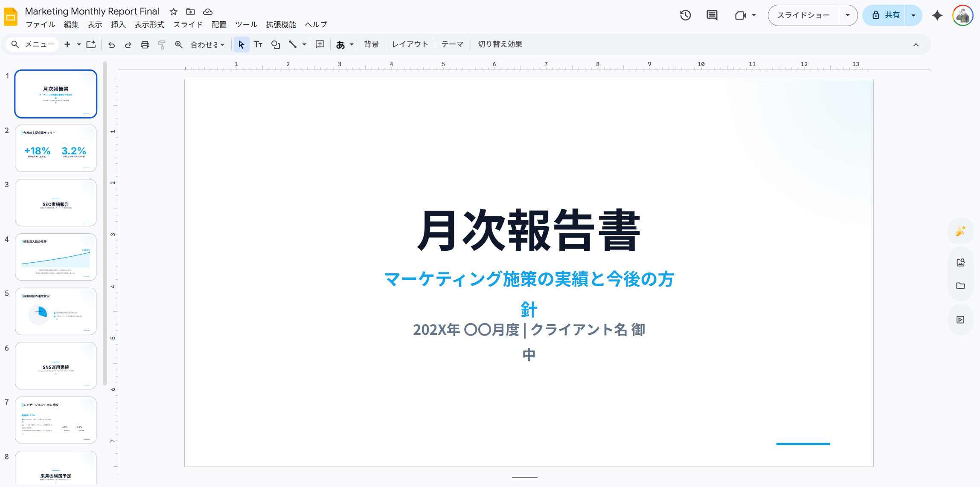Screen dimensions: 980x487
Task: Open the 挿入 menu
Action: 118,24
